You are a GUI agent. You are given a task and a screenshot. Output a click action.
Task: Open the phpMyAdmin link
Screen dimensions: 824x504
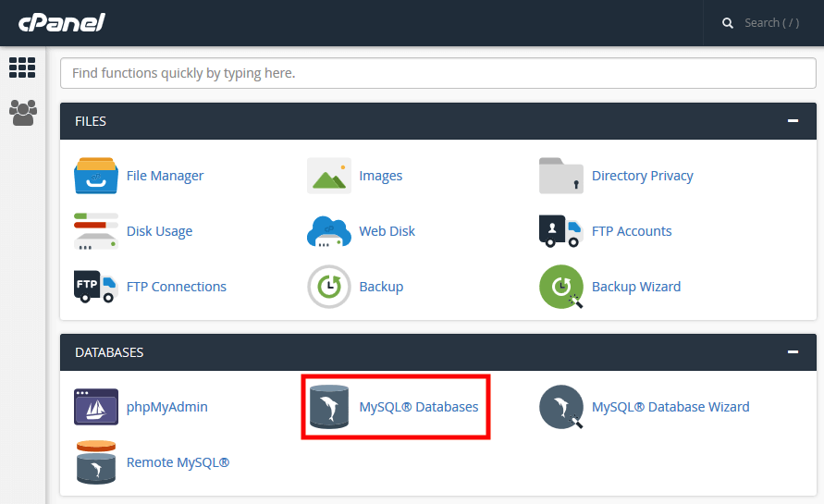coord(167,407)
